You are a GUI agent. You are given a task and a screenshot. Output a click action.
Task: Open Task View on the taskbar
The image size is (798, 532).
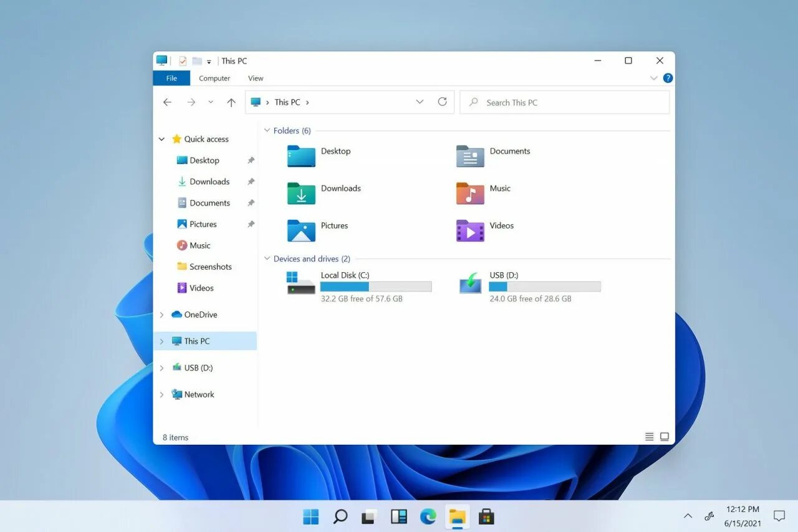[x=369, y=516]
